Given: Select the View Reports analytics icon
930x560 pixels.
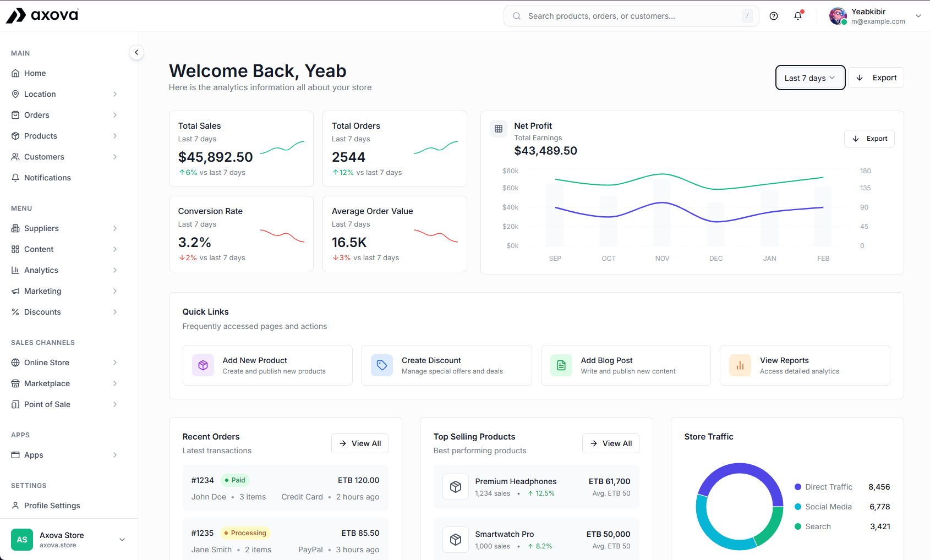Looking at the screenshot, I should pos(740,365).
